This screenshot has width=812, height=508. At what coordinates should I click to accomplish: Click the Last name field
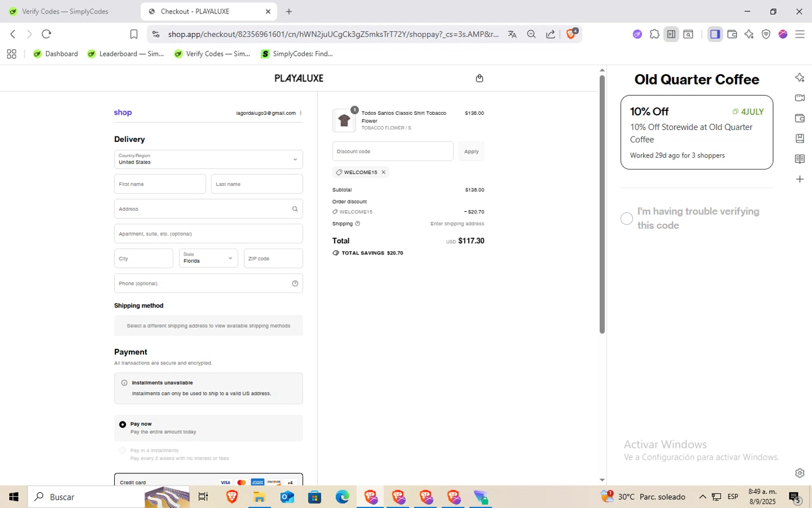(257, 184)
